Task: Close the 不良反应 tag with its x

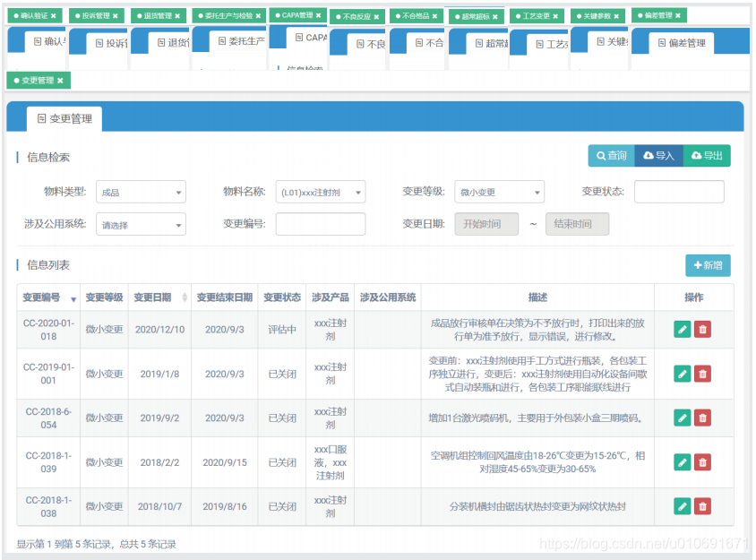Action: click(x=376, y=17)
